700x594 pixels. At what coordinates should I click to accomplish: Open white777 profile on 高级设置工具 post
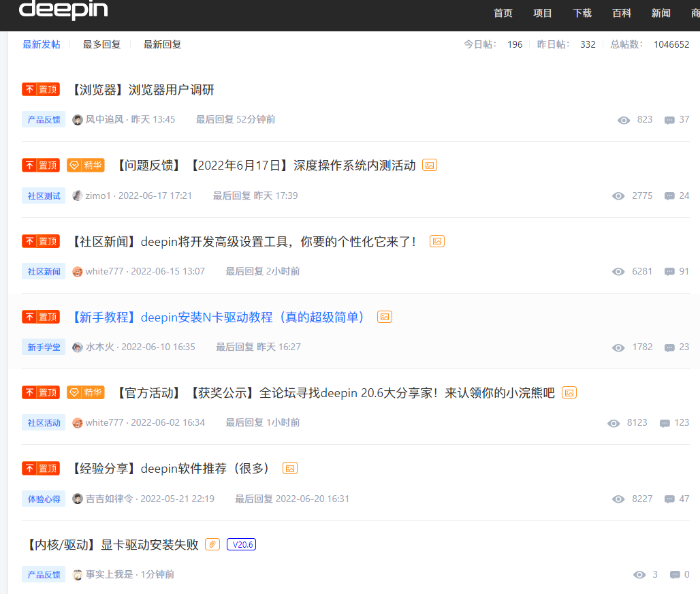tap(104, 271)
